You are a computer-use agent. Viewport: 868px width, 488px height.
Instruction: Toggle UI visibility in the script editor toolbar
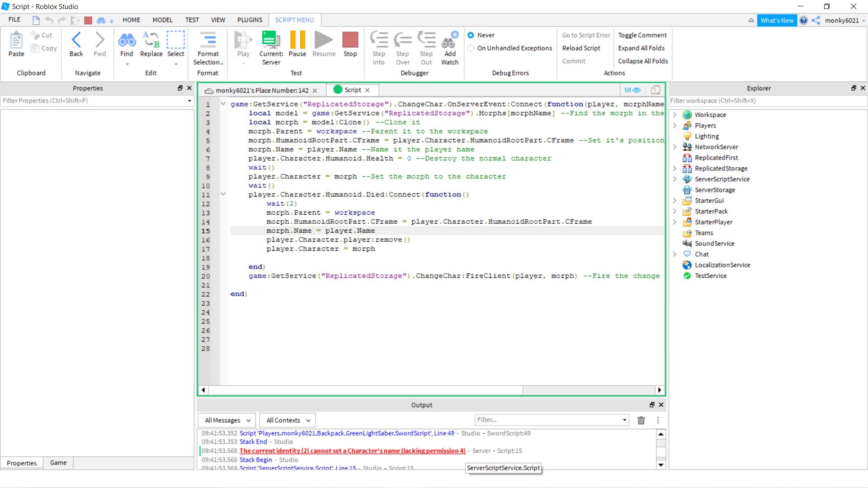632,90
